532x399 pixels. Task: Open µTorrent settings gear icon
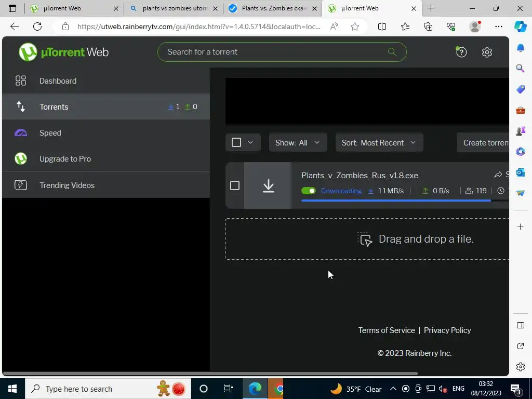point(487,52)
